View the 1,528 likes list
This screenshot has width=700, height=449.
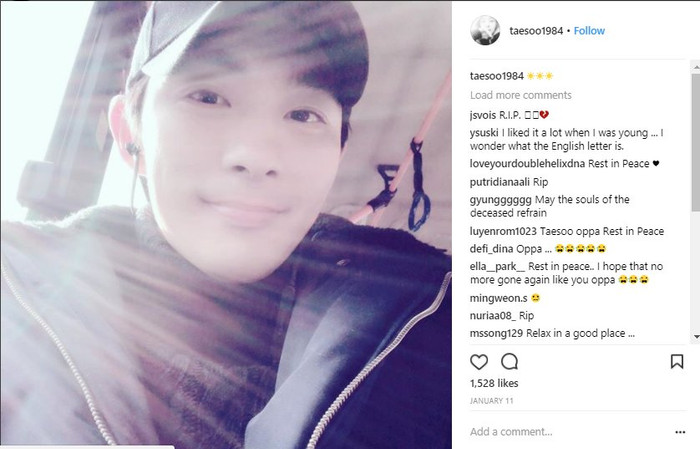(x=494, y=383)
